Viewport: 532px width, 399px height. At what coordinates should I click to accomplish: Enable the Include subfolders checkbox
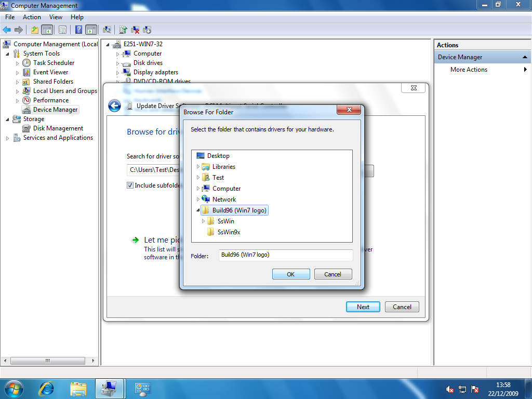[x=129, y=185]
